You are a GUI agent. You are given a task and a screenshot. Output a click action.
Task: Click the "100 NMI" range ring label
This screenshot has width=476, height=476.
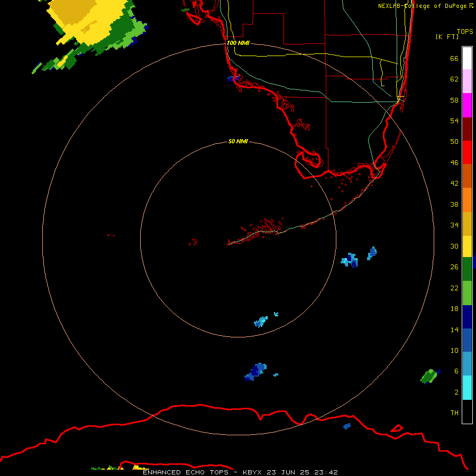pyautogui.click(x=238, y=43)
